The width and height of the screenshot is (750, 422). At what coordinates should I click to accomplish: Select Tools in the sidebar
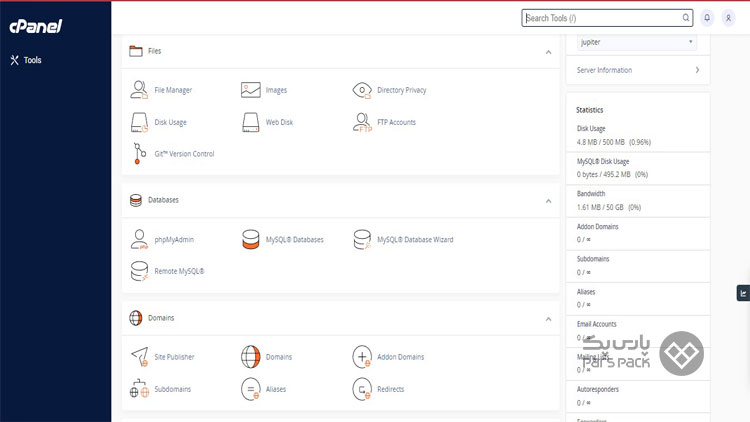point(26,60)
